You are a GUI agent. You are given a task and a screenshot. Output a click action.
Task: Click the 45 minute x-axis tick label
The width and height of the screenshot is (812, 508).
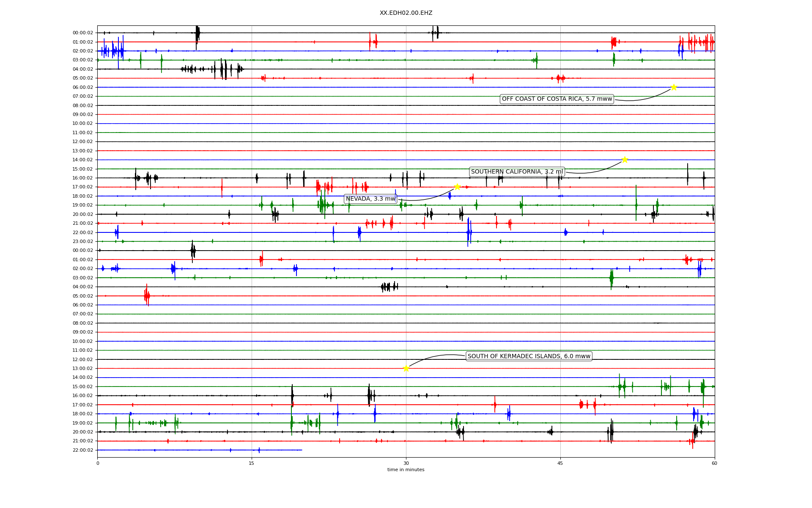point(560,463)
